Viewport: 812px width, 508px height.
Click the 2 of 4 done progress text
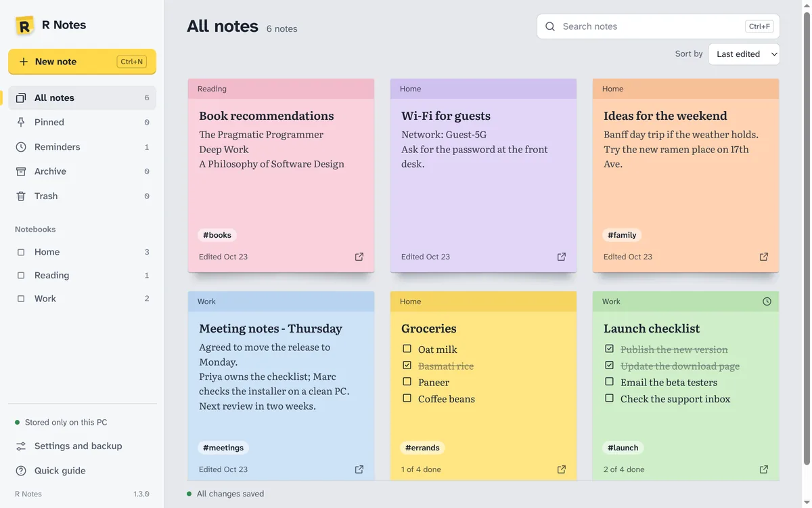624,469
